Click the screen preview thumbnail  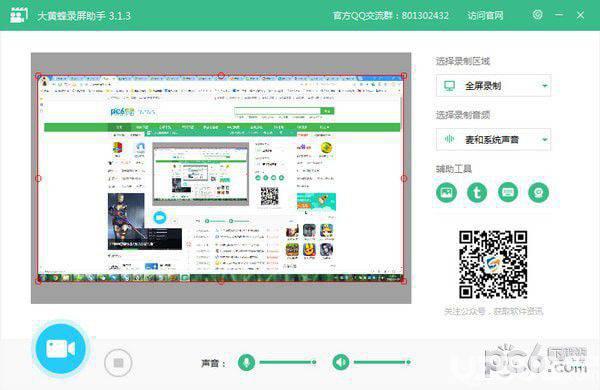pos(221,178)
